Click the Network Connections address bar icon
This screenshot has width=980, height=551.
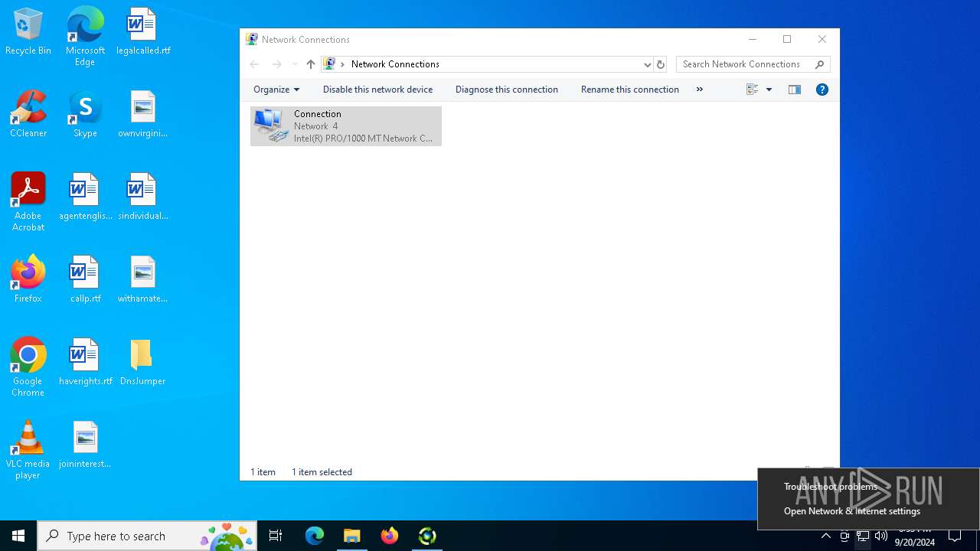[x=329, y=64]
